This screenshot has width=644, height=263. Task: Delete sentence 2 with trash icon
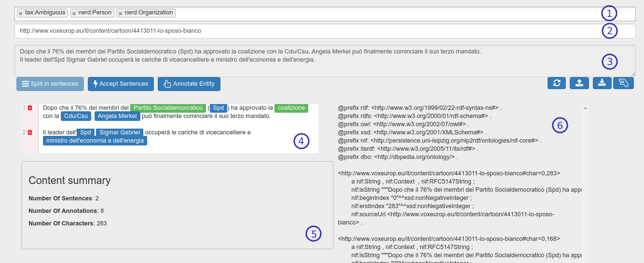click(x=30, y=132)
